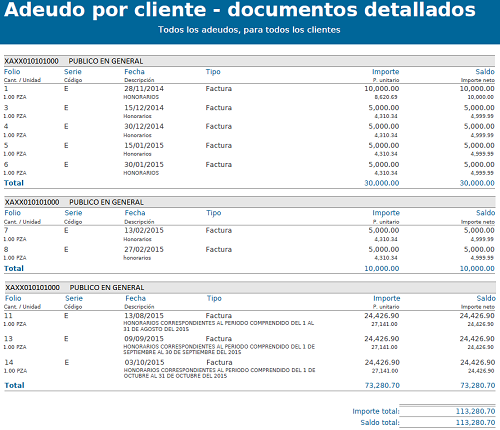Select the Saldo header in first section

485,72
